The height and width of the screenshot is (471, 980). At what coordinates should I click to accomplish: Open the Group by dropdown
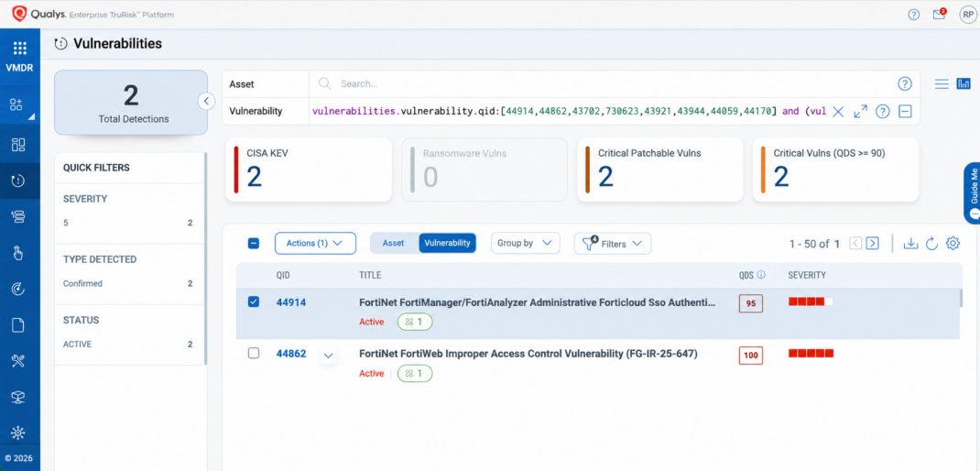[525, 244]
